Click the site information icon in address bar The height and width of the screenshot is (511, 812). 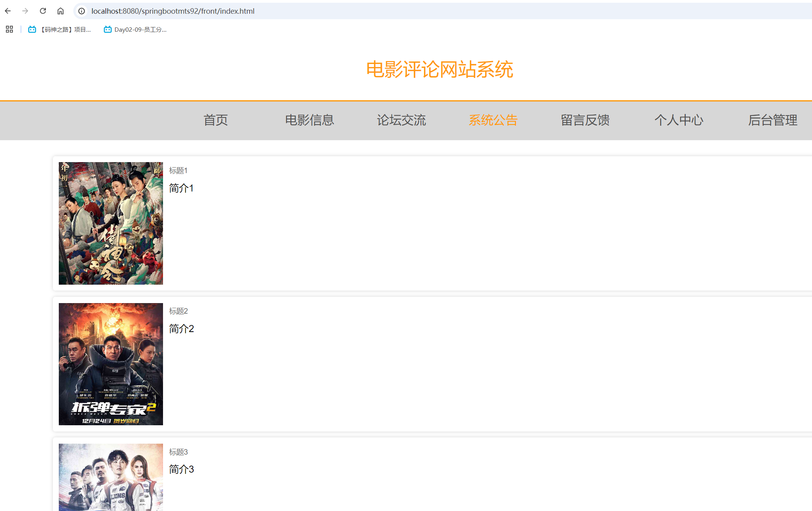tap(81, 11)
